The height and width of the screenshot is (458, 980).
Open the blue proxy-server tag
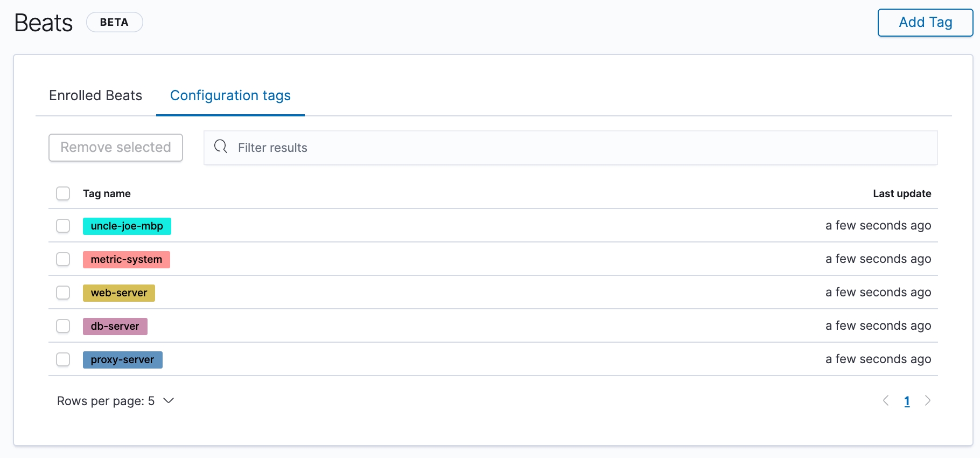[122, 360]
